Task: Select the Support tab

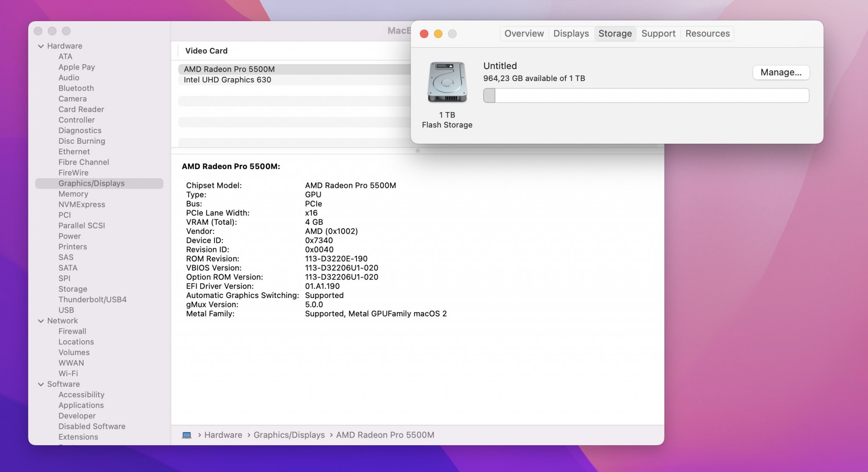Action: tap(658, 34)
